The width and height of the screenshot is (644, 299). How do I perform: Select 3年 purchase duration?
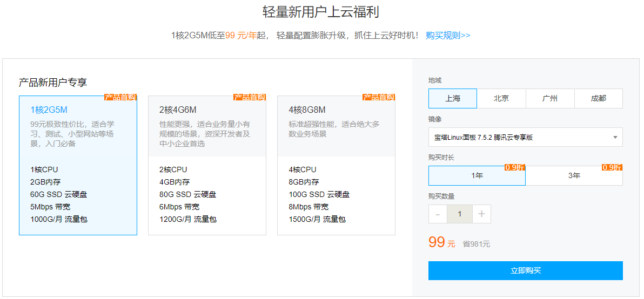(x=574, y=175)
